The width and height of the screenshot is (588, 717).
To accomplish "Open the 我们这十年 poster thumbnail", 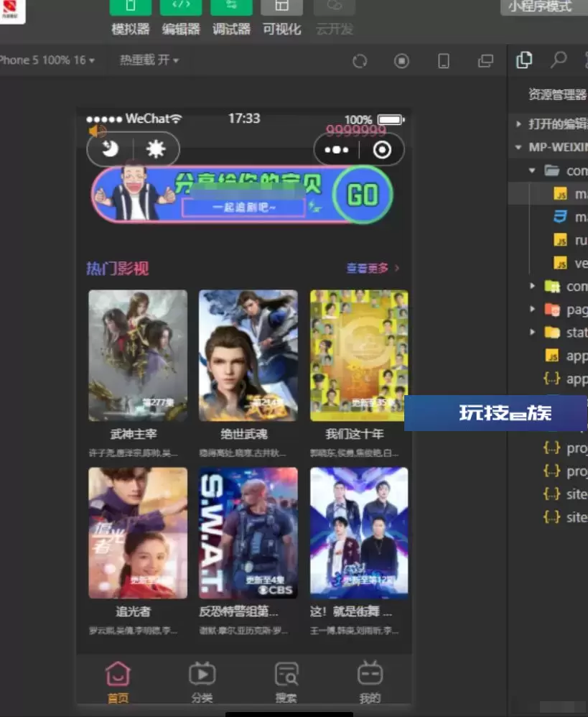I will pos(359,356).
